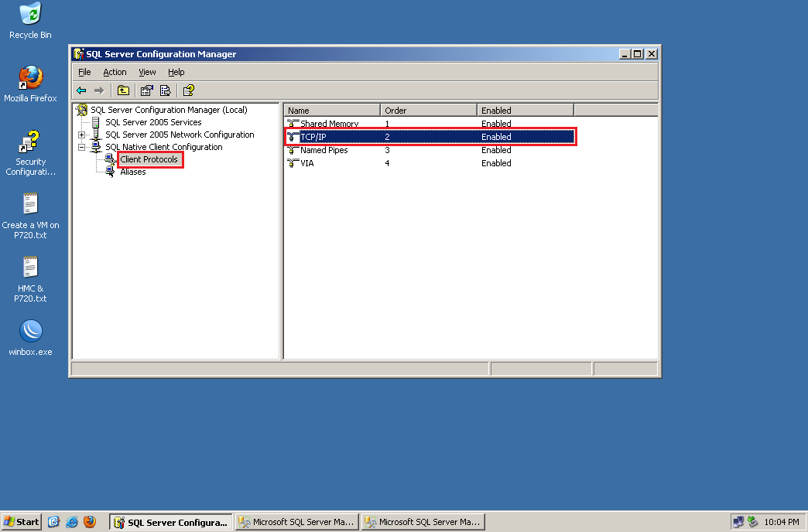This screenshot has width=808, height=532.
Task: Launch Internet Explorer from quick launch
Action: [x=72, y=522]
